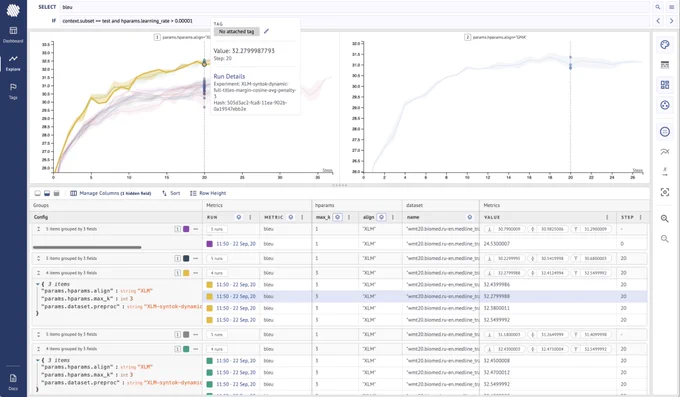Open VALUE column options menu

click(607, 217)
